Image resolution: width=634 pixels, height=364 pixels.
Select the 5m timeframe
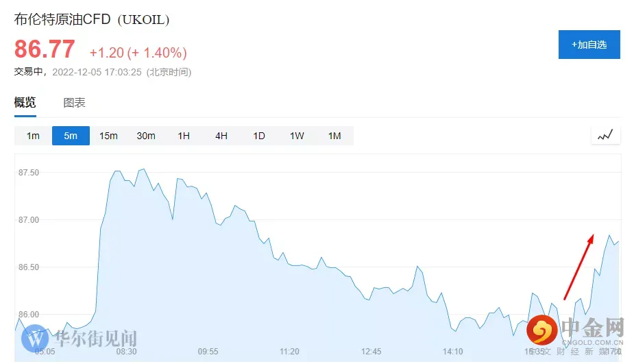(71, 136)
